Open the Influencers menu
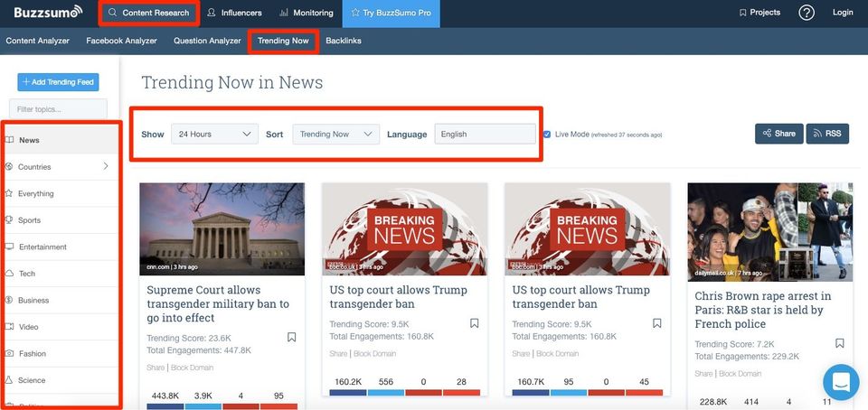Viewport: 868px width, 410px height. [x=234, y=13]
